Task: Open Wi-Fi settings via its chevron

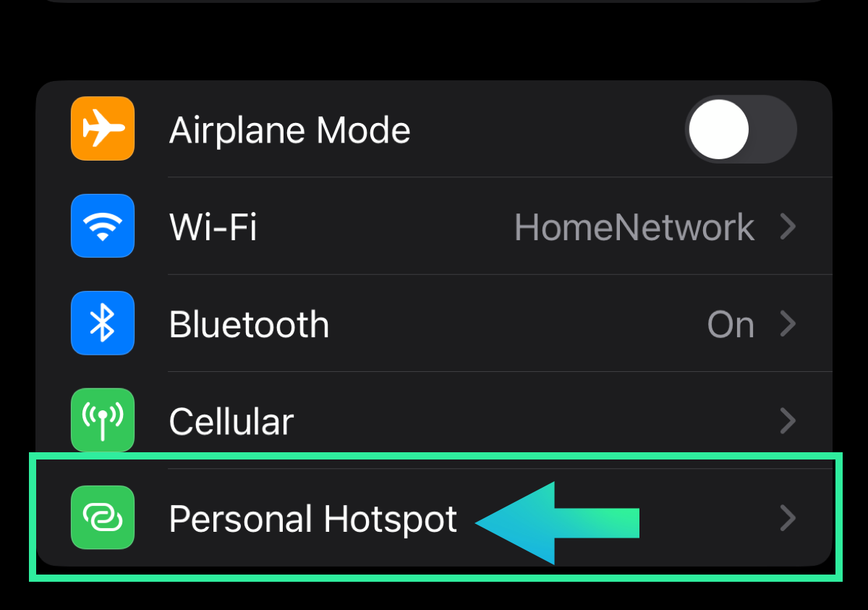Action: [x=788, y=227]
